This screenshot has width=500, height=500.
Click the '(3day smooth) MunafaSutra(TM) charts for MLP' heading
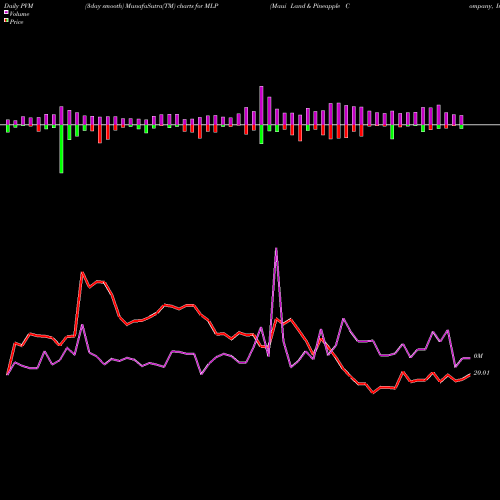point(152,6)
